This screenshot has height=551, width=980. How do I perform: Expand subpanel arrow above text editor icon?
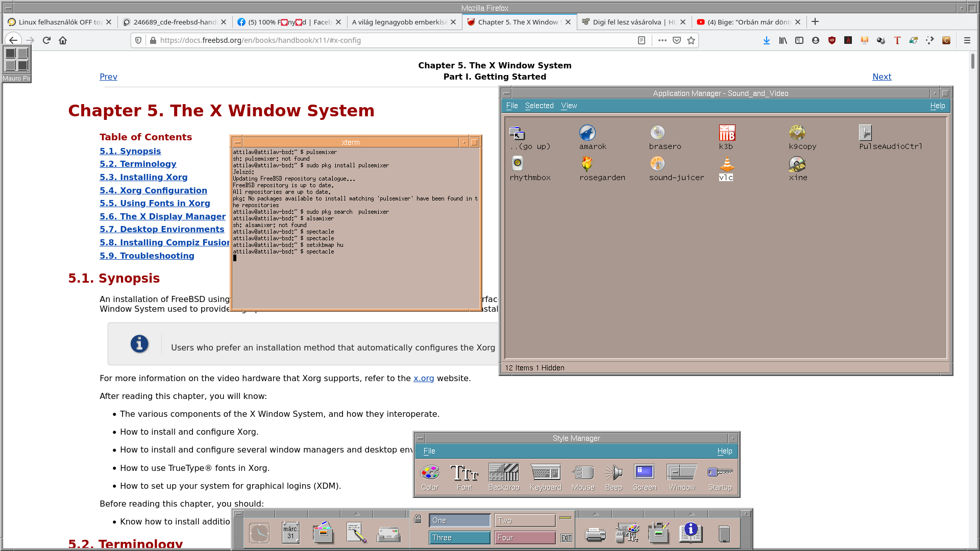click(x=357, y=514)
